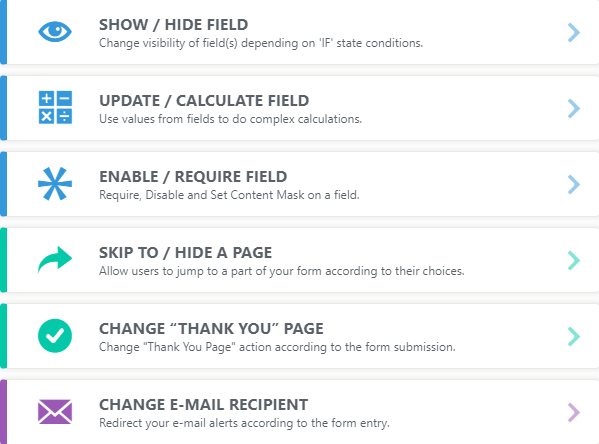The image size is (599, 444).
Task: Click description 'Use values from fields to do complex calculations'
Action: tap(230, 119)
